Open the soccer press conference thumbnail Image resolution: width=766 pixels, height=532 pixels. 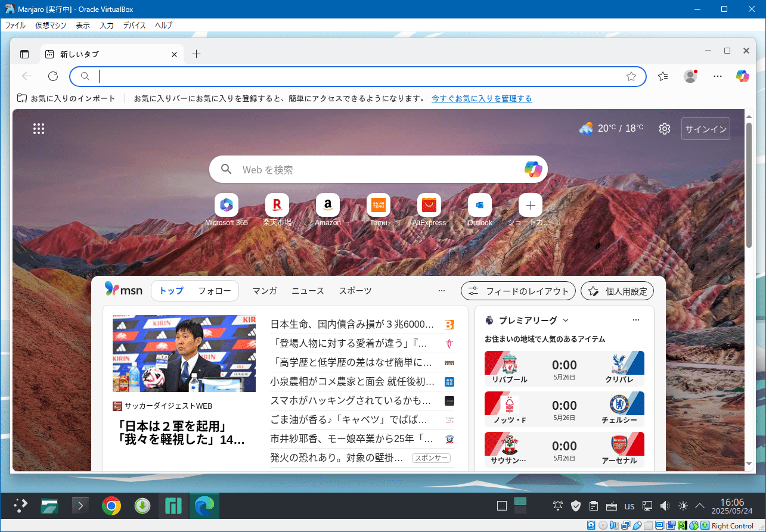point(184,353)
